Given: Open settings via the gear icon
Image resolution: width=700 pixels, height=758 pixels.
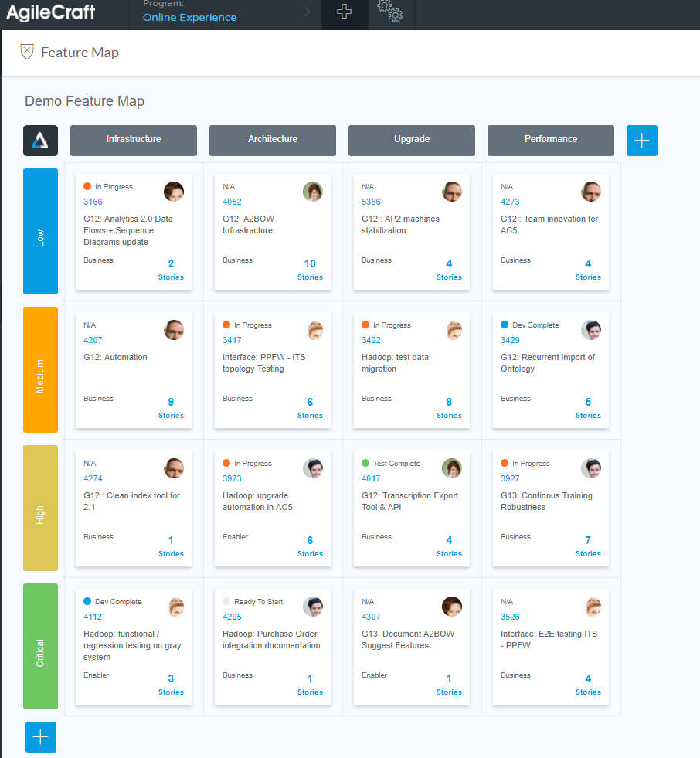Looking at the screenshot, I should point(390,13).
